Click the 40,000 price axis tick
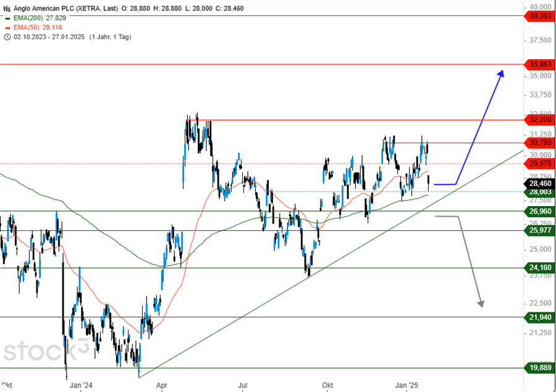This screenshot has height=392, width=556. (541, 7)
